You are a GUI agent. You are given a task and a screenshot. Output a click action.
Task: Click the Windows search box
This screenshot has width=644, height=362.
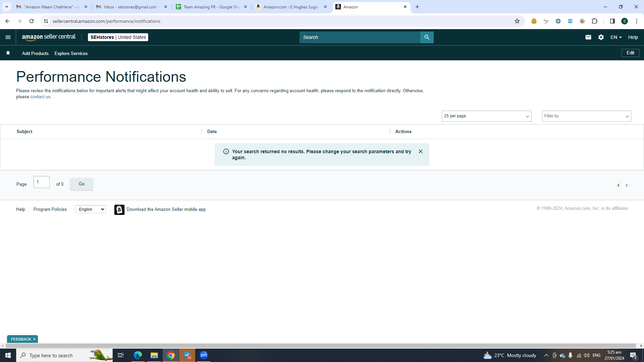click(64, 355)
